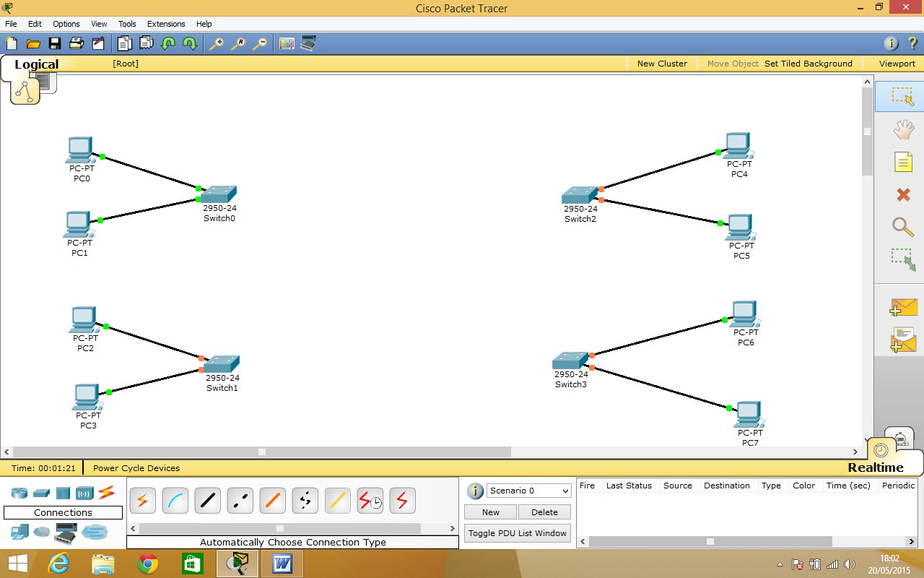Screen dimensions: 924x578
Task: Print the workspace using the printer icon
Action: tap(76, 43)
